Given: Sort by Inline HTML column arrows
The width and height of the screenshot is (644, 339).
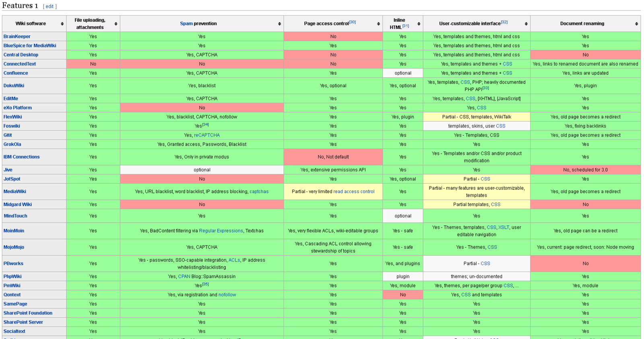Looking at the screenshot, I should point(419,24).
